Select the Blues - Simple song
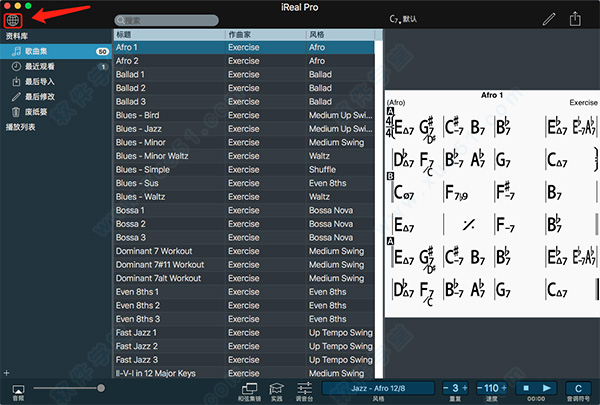Screen dimensions: 600x405 coord(244,170)
